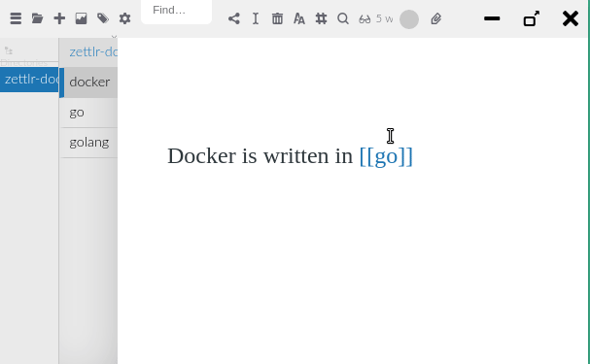Open the docker note
Image resolution: width=590 pixels, height=364 pixels.
click(x=88, y=83)
